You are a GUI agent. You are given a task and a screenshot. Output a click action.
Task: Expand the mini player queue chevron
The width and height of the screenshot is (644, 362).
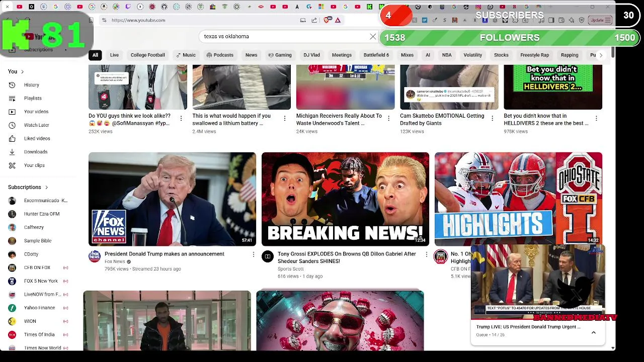click(x=594, y=332)
